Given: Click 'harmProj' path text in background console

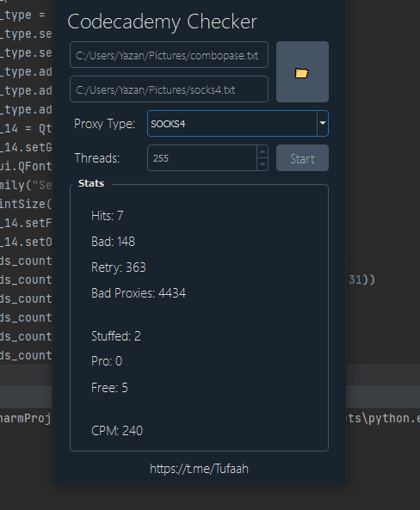Looking at the screenshot, I should pyautogui.click(x=26, y=418).
